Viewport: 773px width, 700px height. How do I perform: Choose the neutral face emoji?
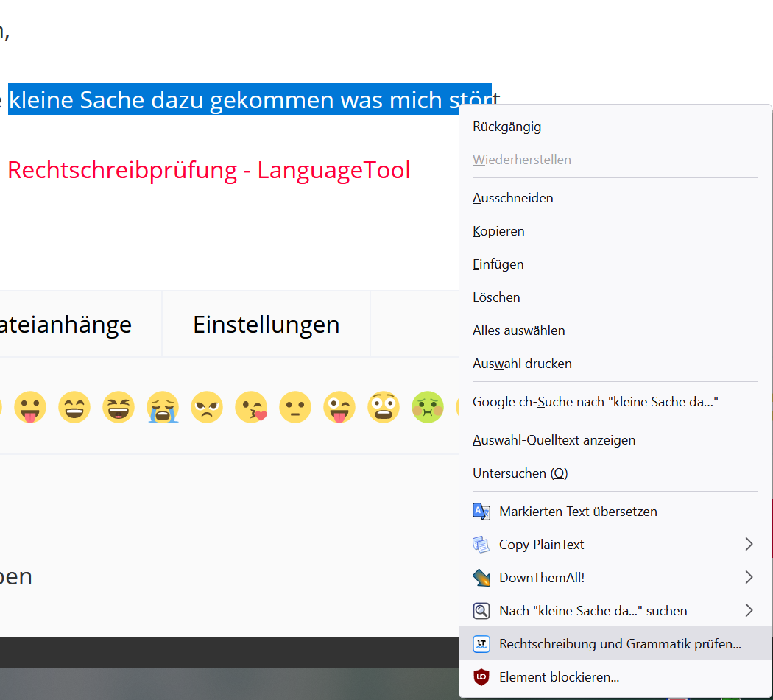click(295, 407)
